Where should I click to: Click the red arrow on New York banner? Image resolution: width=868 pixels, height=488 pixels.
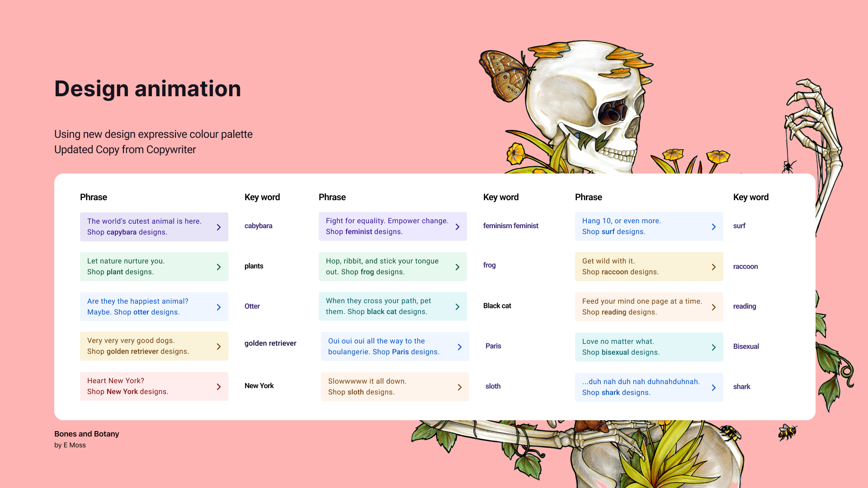coord(219,387)
